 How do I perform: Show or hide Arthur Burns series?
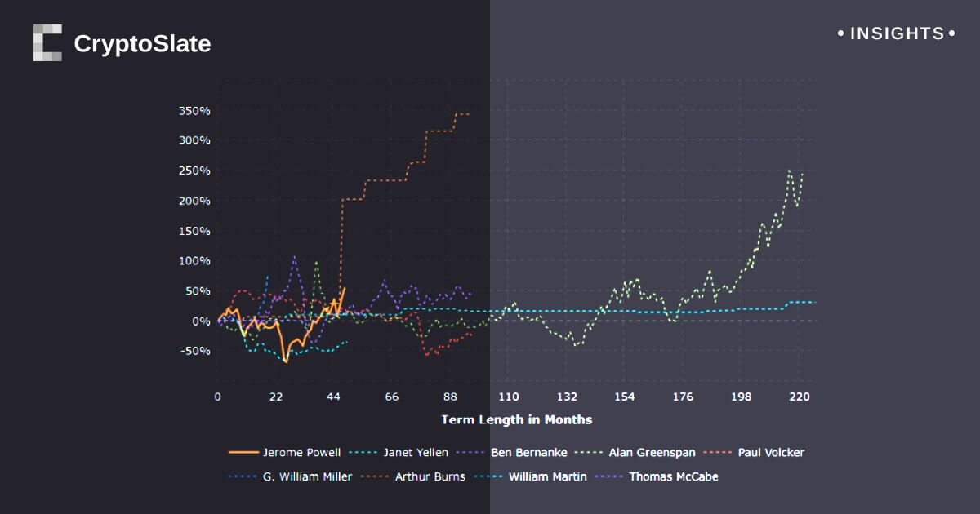pos(430,476)
